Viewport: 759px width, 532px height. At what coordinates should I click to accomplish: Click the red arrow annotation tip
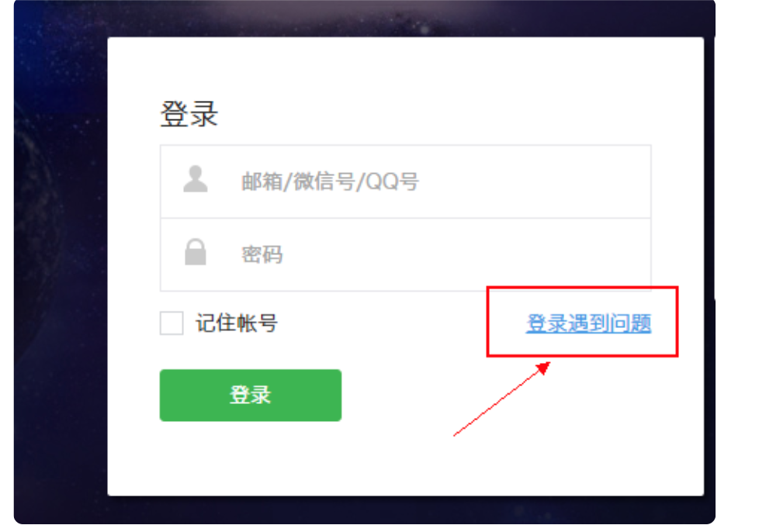(x=546, y=366)
